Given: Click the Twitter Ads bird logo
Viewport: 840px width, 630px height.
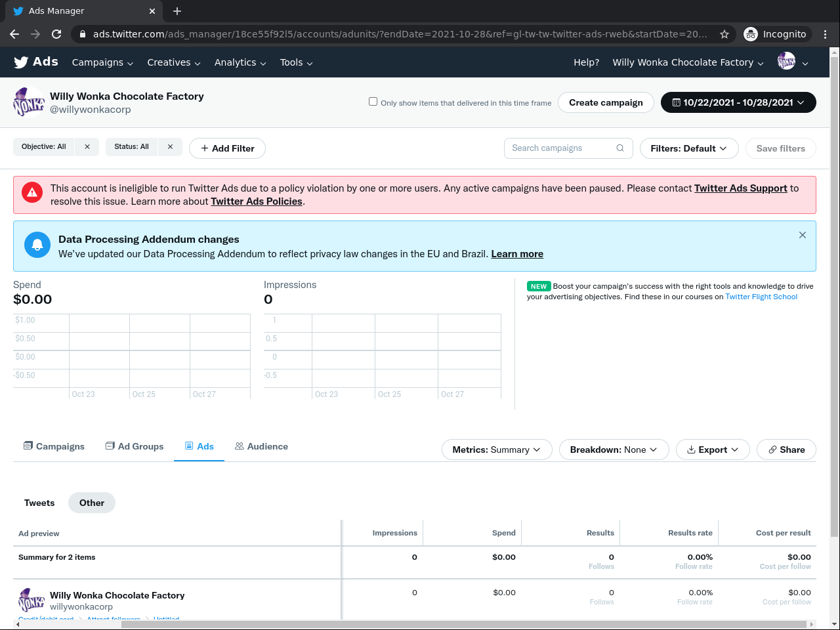Looking at the screenshot, I should (21, 62).
